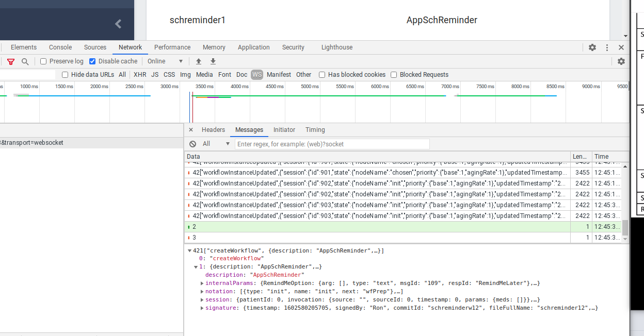Tick the Blocked Requests checkbox
The image size is (644, 336).
click(x=394, y=75)
